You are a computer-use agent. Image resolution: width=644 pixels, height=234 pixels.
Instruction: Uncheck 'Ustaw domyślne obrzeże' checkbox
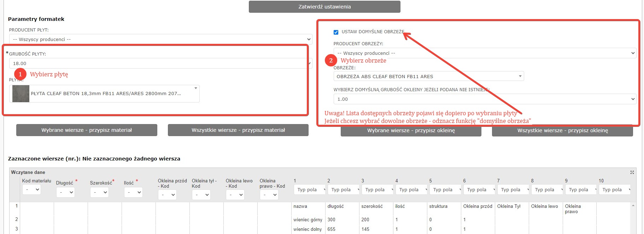click(336, 32)
